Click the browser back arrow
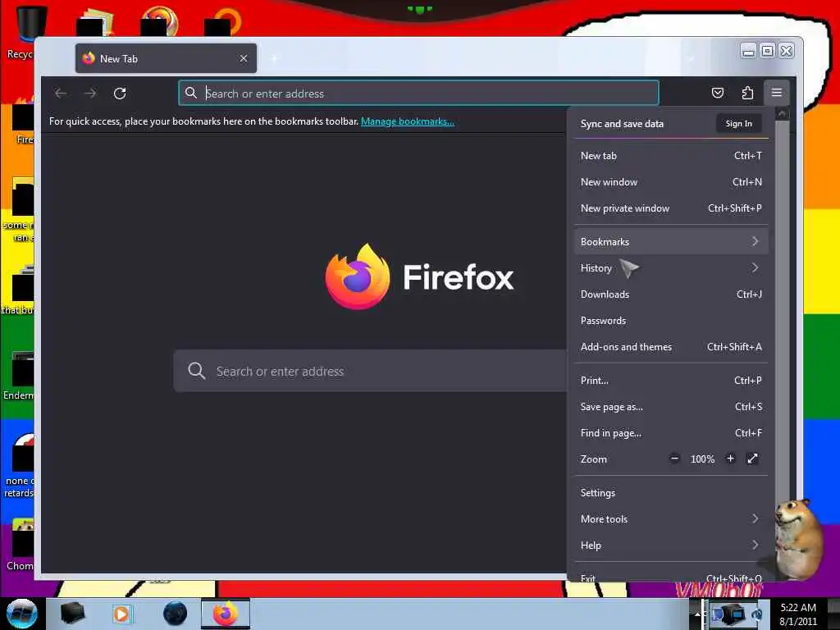The width and height of the screenshot is (840, 630). coord(61,94)
